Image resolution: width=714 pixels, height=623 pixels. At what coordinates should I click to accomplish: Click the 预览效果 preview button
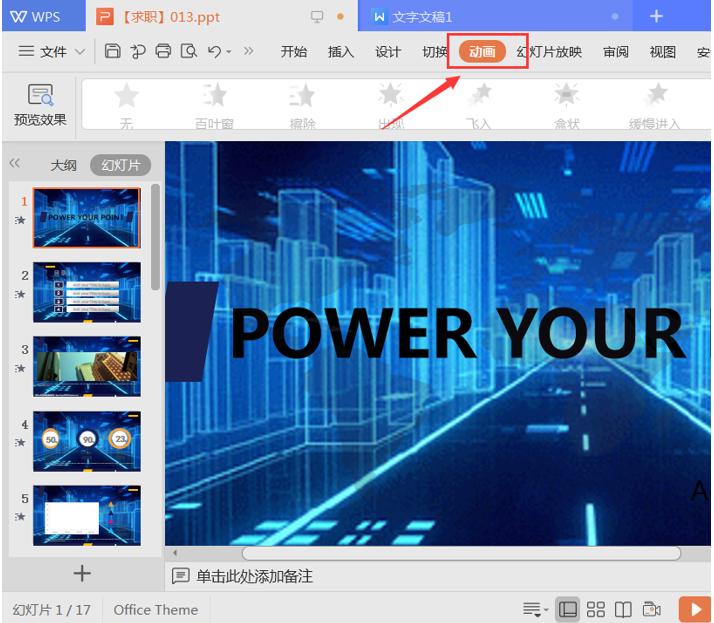coord(40,105)
